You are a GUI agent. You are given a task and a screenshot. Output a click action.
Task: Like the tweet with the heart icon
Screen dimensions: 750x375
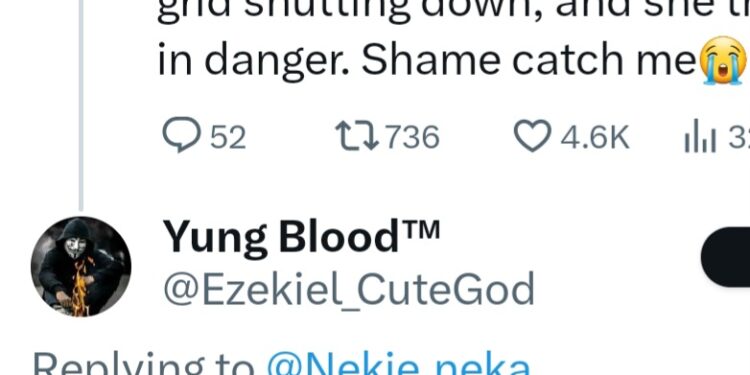click(532, 136)
